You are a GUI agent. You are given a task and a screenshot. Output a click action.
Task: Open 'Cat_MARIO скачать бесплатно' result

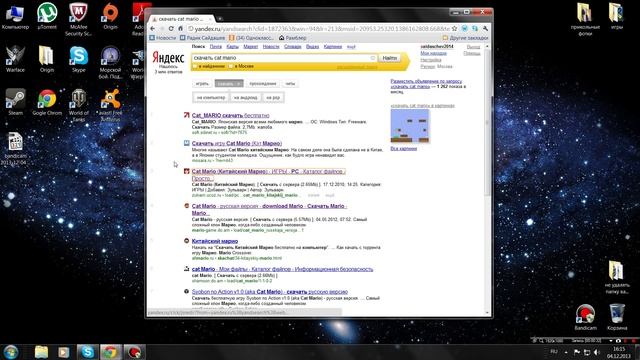pyautogui.click(x=230, y=116)
